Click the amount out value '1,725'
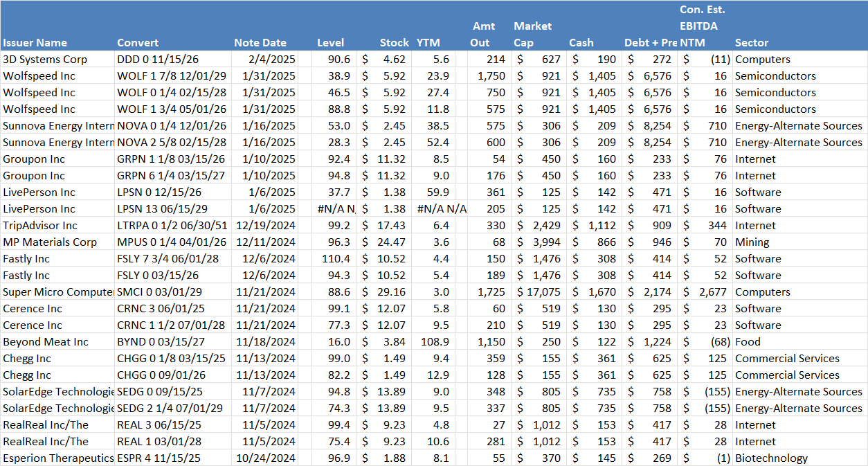Viewport: 868px width, 466px height. pos(491,292)
